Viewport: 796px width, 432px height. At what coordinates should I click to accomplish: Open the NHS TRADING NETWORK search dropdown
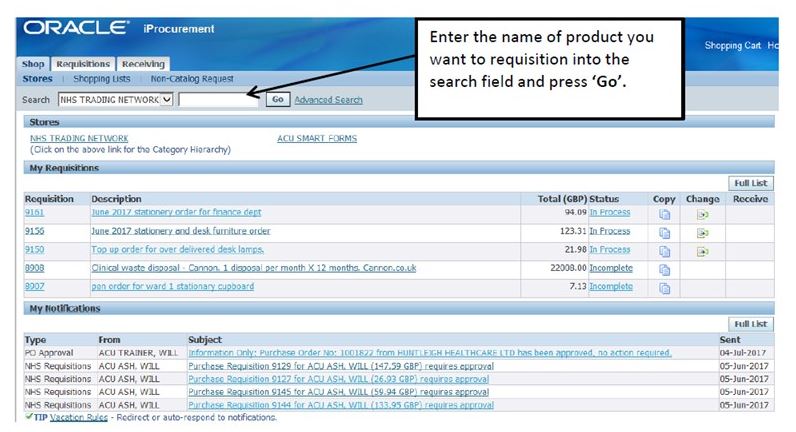pos(116,99)
